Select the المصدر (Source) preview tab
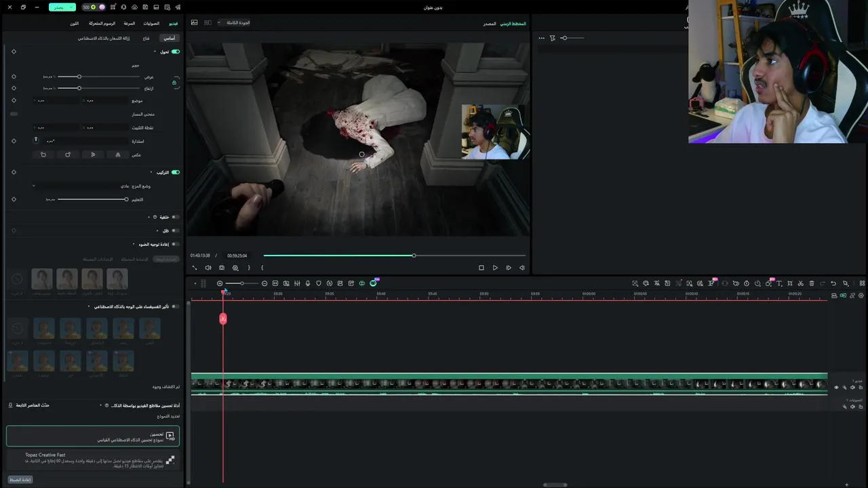Screen dimensions: 868x488 (490, 24)
